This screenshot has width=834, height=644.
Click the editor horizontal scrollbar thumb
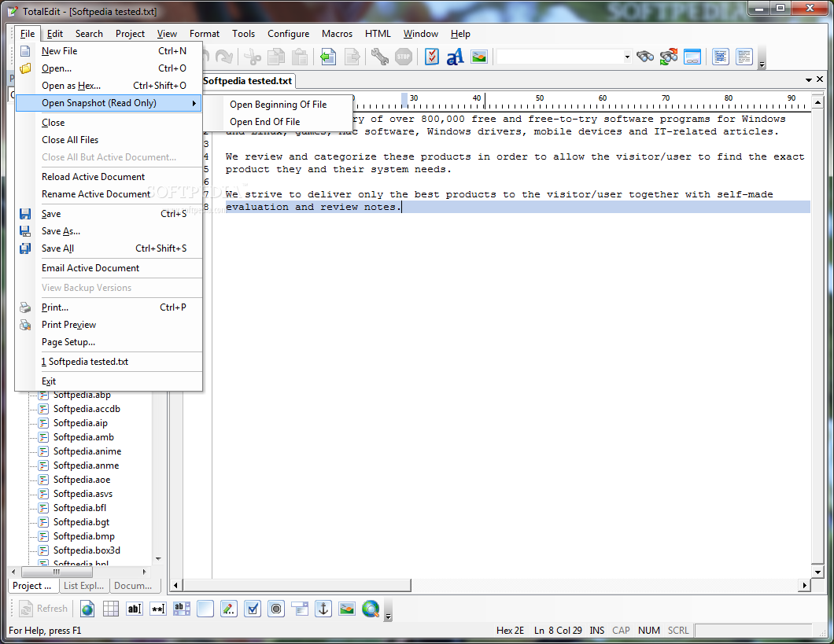coord(297,585)
